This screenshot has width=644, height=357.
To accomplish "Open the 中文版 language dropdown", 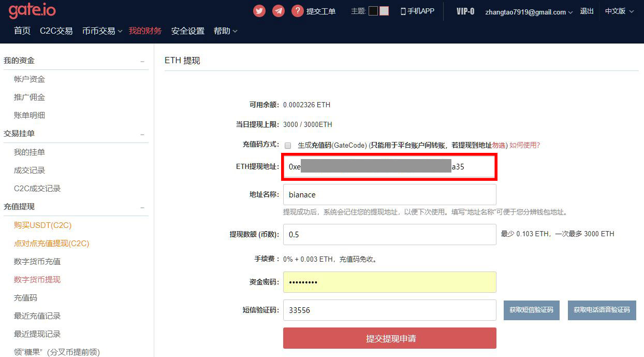I will pos(620,11).
